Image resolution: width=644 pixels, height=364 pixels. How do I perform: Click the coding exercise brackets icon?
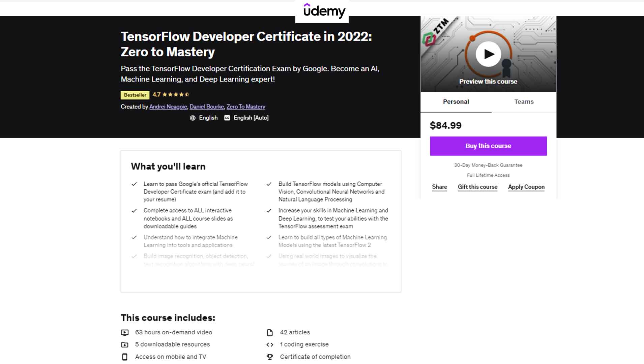coord(270,345)
